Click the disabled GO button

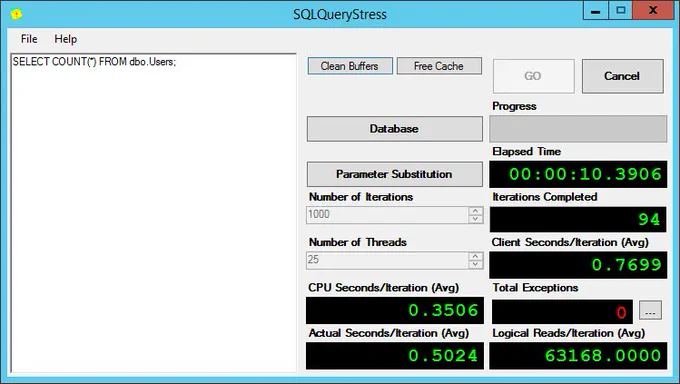point(533,76)
